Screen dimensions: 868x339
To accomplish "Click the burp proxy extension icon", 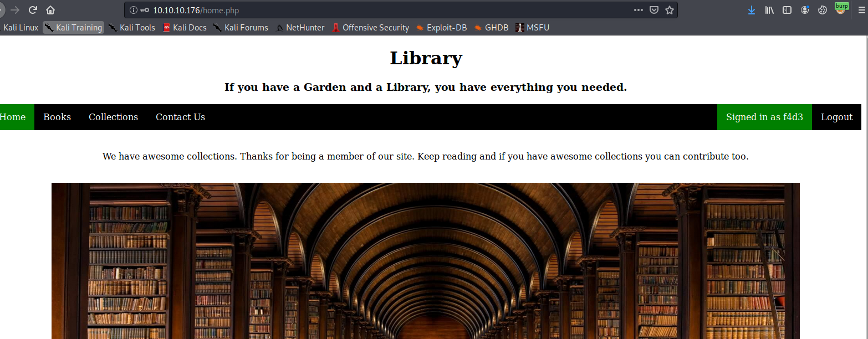I will (841, 9).
